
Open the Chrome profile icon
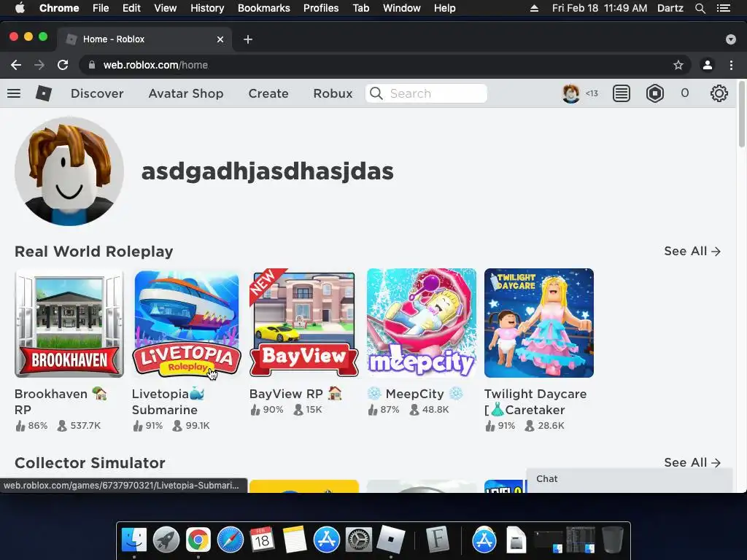pos(708,65)
